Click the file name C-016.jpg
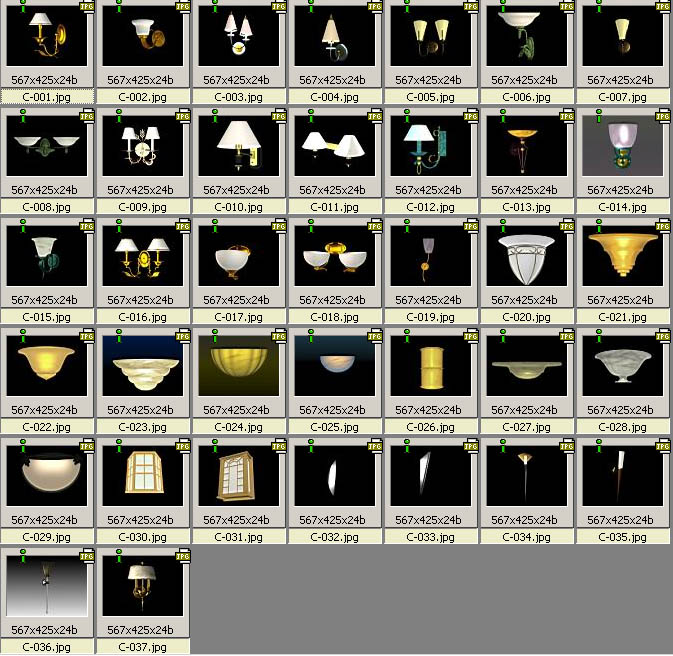 pyautogui.click(x=142, y=317)
